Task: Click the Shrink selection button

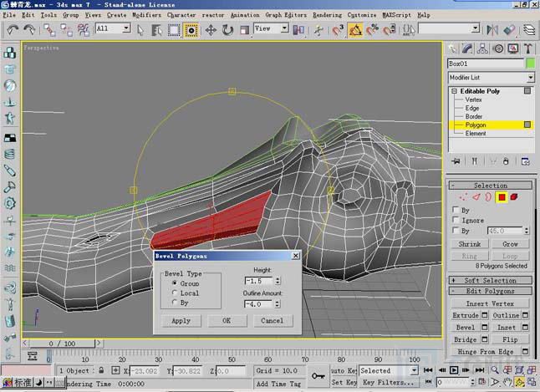Action: [470, 244]
